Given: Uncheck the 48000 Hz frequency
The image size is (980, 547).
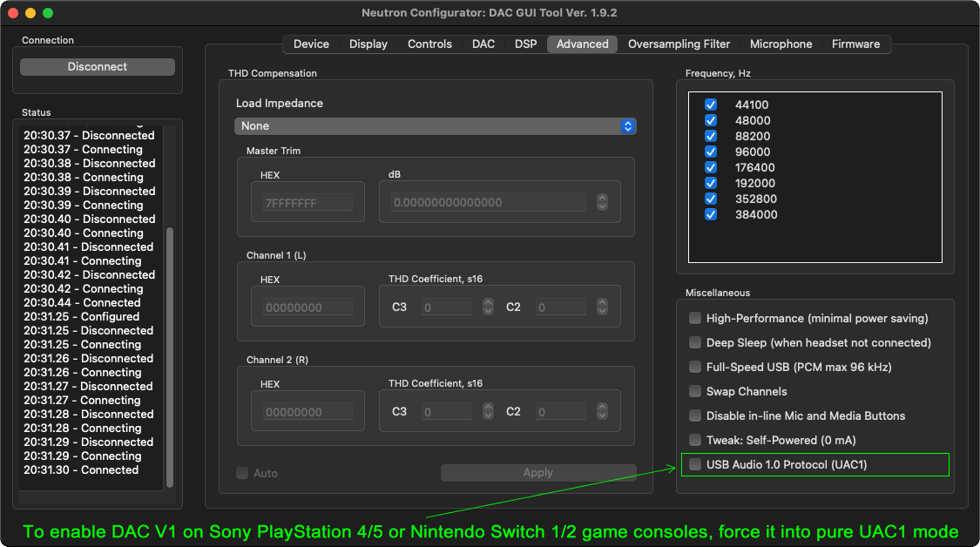Looking at the screenshot, I should [x=711, y=120].
